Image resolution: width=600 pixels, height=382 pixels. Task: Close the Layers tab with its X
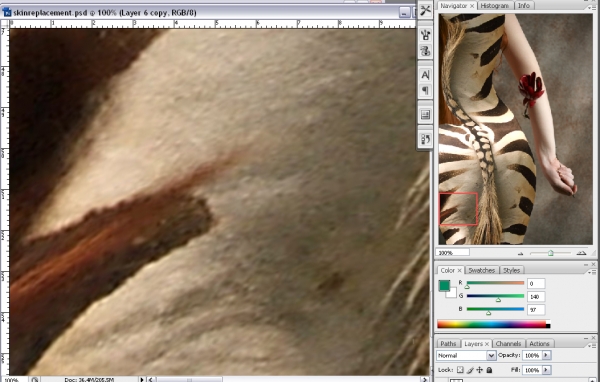click(x=487, y=344)
